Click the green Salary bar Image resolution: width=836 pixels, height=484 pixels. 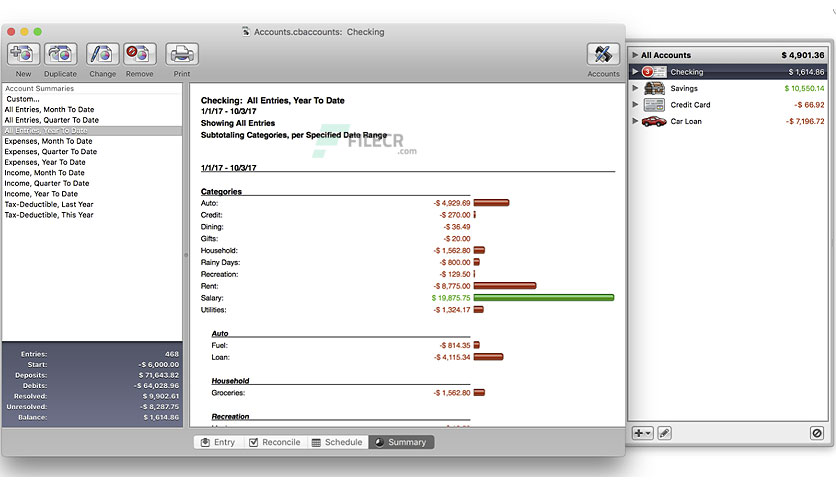pos(543,297)
